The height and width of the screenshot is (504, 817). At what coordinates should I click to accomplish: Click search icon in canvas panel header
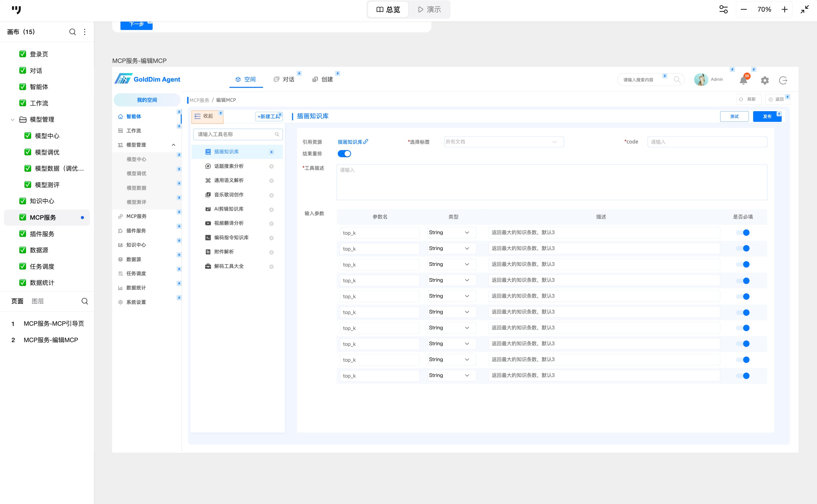[72, 32]
